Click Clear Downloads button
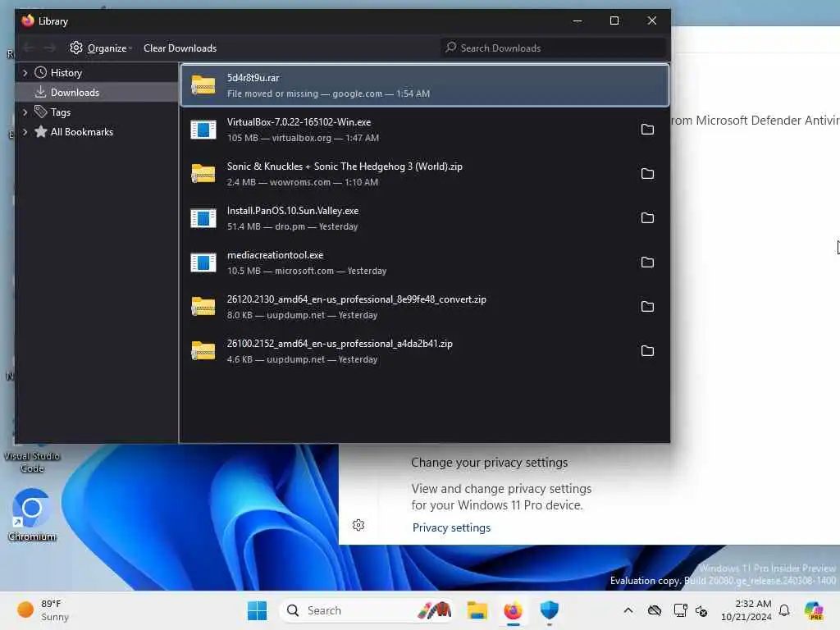Viewport: 840px width, 630px height. (x=180, y=48)
